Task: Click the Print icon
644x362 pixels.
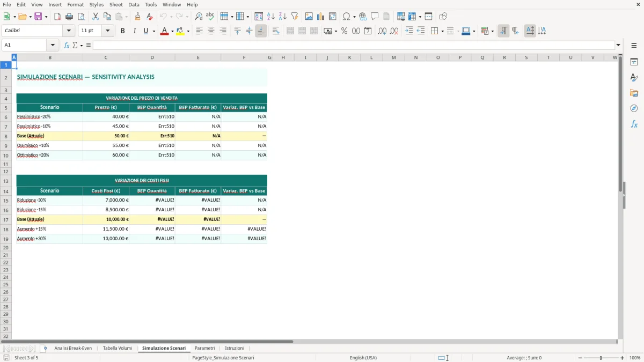Action: pos(69,17)
